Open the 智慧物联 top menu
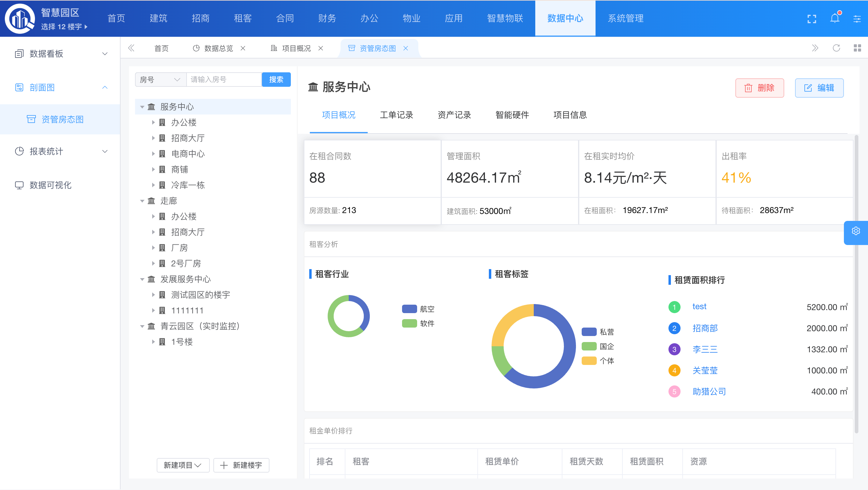This screenshot has height=490, width=868. 505,18
